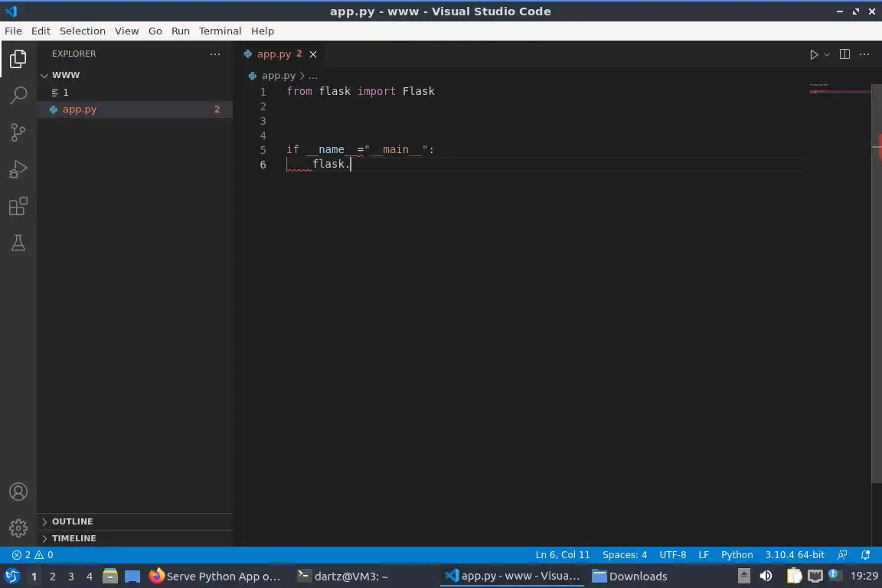The image size is (882, 588).
Task: Switch to workspace 4 in taskbar
Action: (90, 577)
